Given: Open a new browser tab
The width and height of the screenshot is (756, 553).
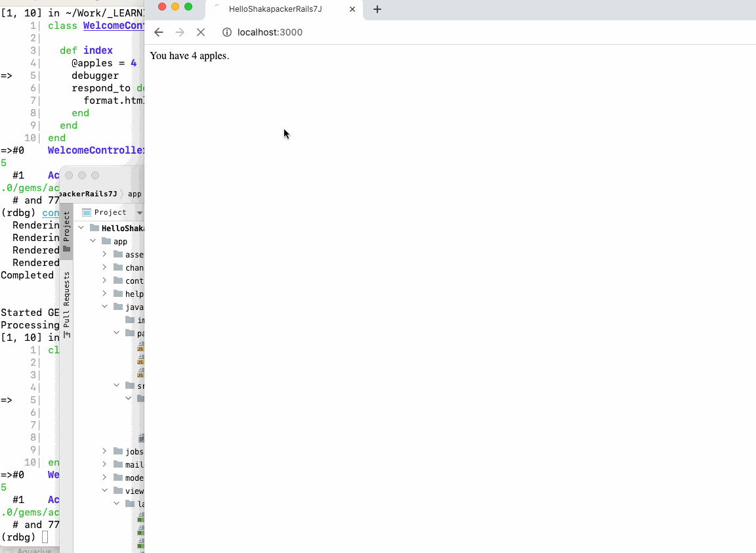Looking at the screenshot, I should [x=376, y=9].
